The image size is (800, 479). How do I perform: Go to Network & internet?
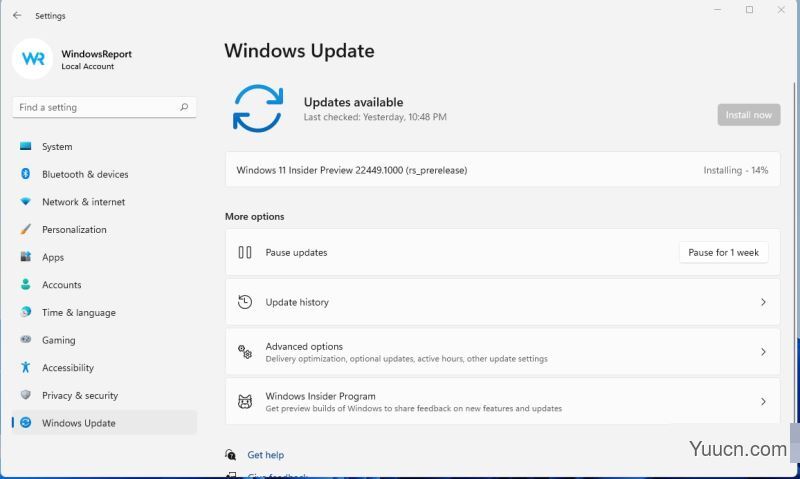(104, 201)
